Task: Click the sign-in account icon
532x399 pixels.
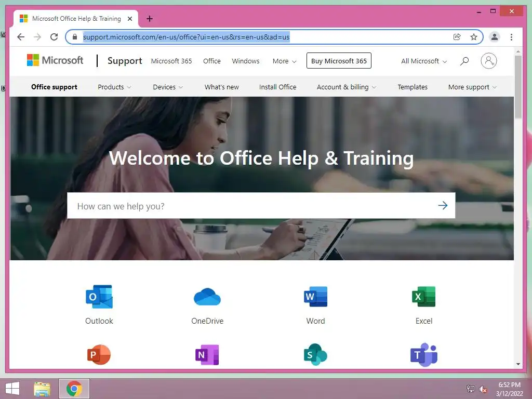Action: click(x=488, y=61)
